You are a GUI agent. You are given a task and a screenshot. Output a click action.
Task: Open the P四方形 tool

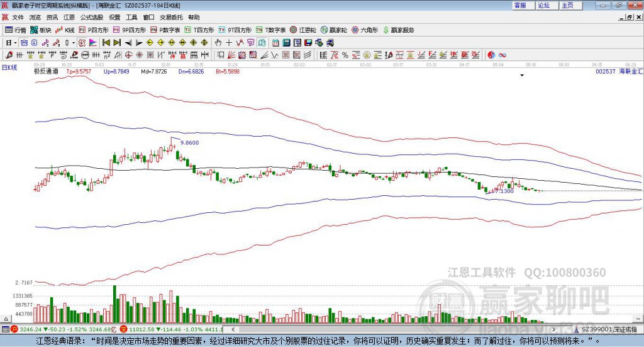94,30
